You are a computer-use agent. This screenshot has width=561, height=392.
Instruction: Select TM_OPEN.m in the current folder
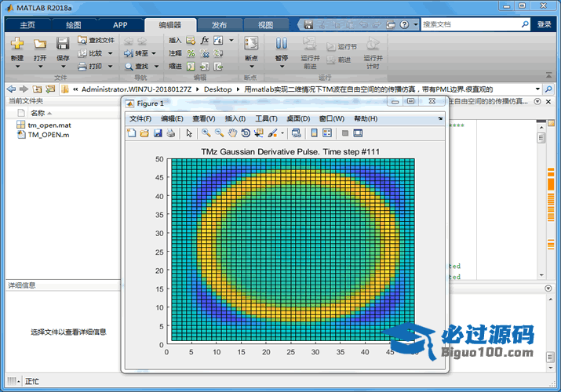49,135
